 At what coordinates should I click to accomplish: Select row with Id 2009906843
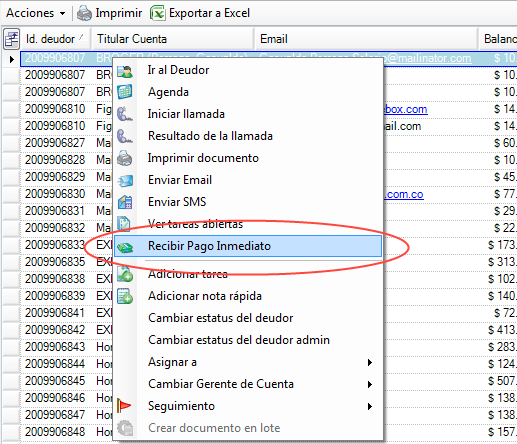(x=55, y=347)
